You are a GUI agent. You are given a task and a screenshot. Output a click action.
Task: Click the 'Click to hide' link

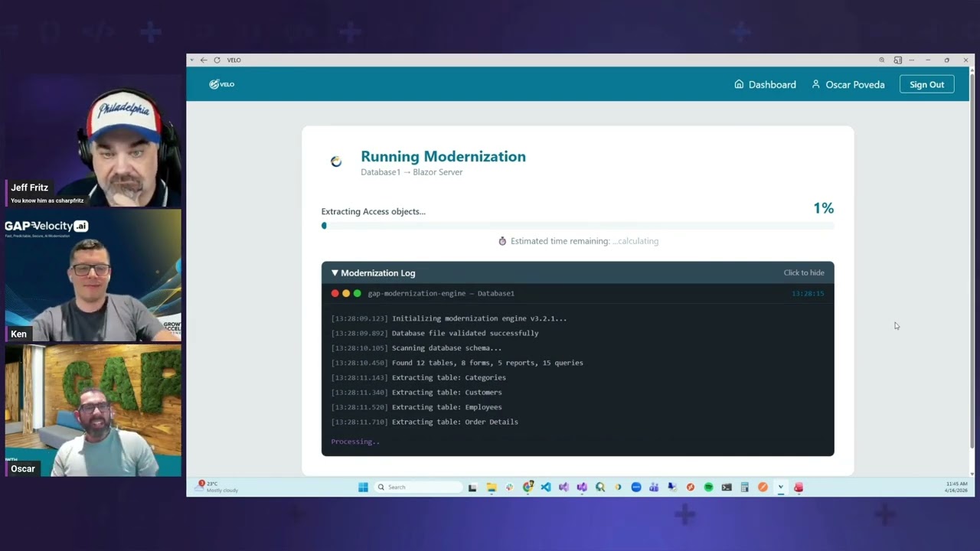804,272
